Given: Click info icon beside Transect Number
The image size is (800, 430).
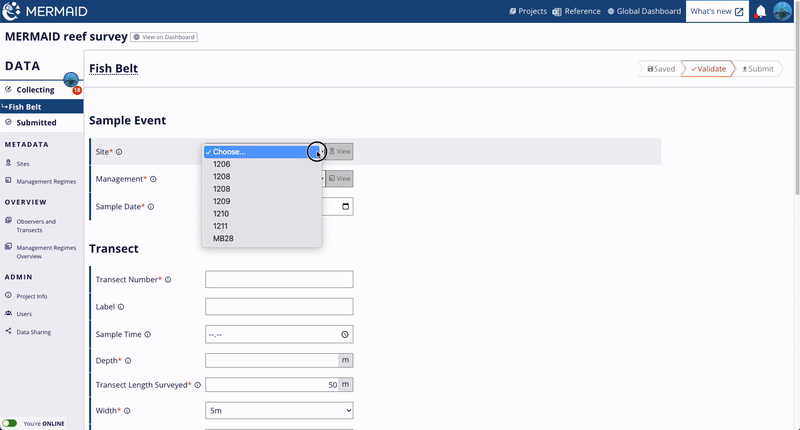Looking at the screenshot, I should click(x=168, y=280).
